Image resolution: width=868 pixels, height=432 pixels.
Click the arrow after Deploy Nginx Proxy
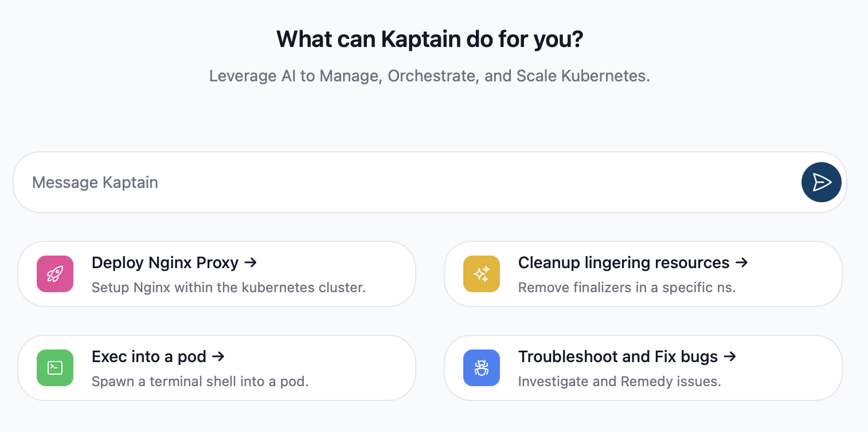pos(250,263)
